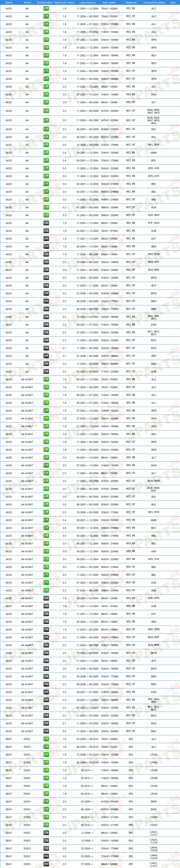Screen dimensions: 180x868
Task: Click petrol icon in Exeo CDND 3R5 row
Action: [46, 825]
